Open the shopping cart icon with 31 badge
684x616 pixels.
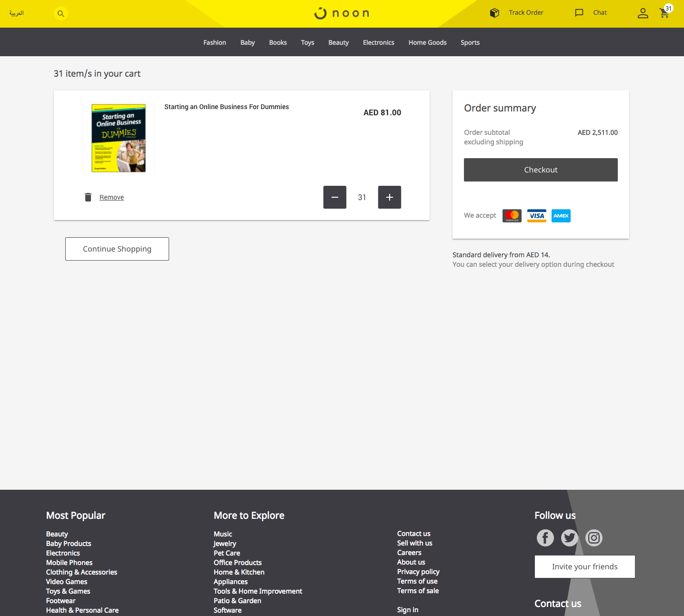tap(665, 12)
